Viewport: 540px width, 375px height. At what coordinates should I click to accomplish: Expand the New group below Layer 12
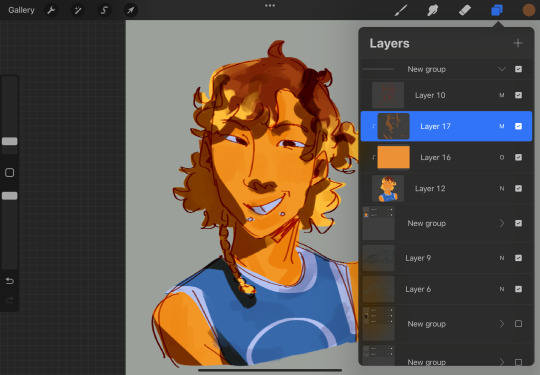click(x=502, y=223)
